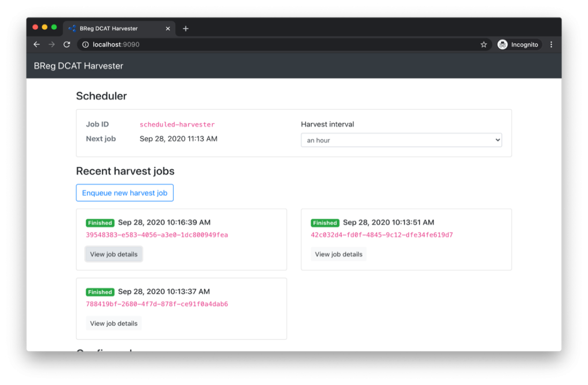Click job ID 788419bf-2680-4f7d-878f-ce91f0a4dab6
This screenshot has width=588, height=385.
[x=157, y=304]
